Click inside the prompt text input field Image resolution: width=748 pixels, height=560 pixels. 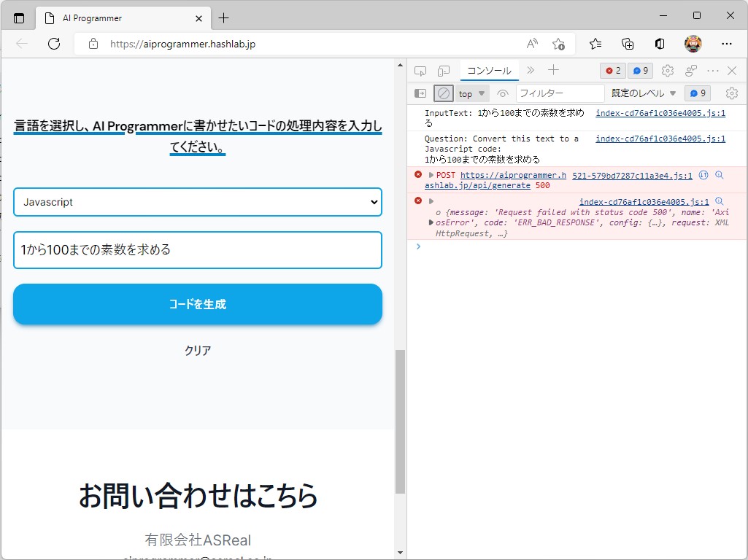(197, 249)
